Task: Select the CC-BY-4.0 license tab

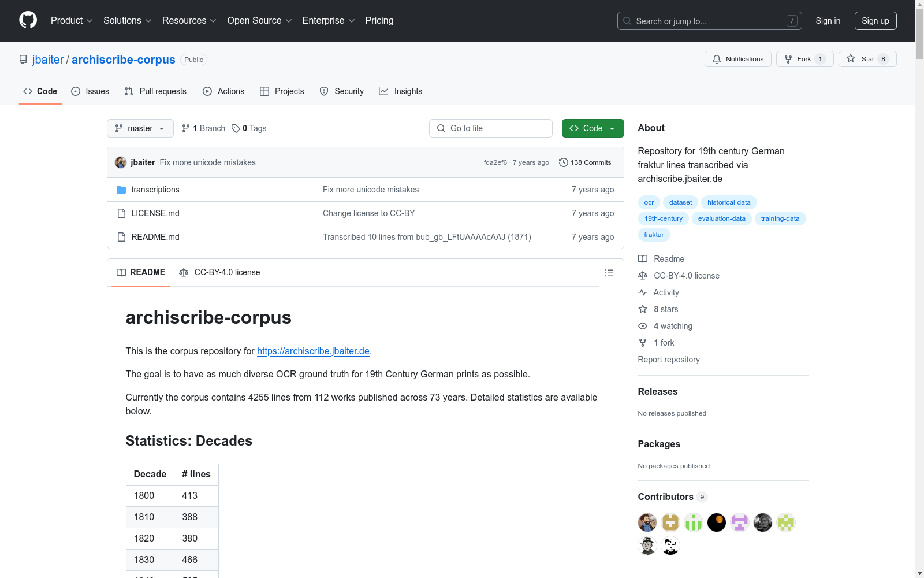Action: tap(219, 272)
